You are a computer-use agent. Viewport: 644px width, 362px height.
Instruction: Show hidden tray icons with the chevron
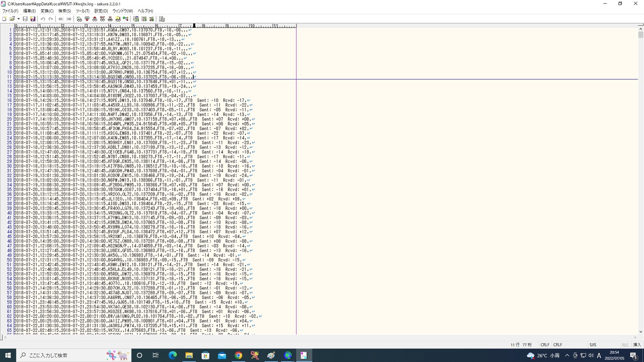[x=566, y=355]
